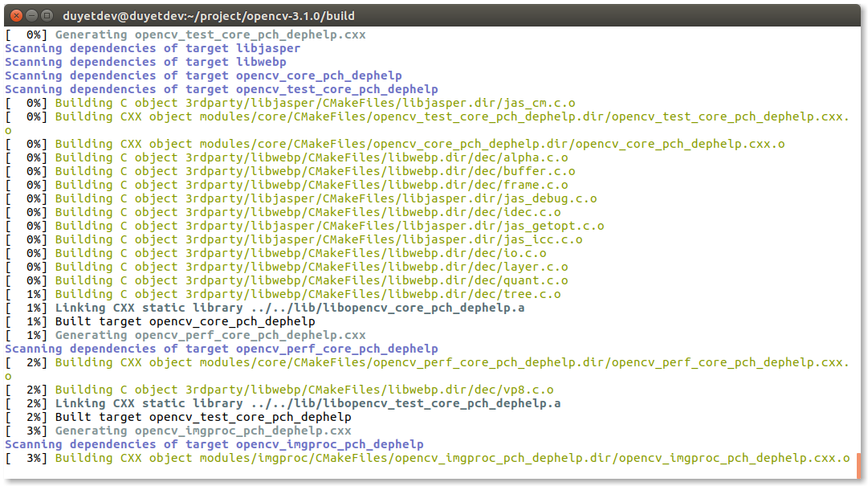Click the line building opencv_imgproc_pch_dephelp.cxx.o
The width and height of the screenshot is (868, 486).
(427, 459)
